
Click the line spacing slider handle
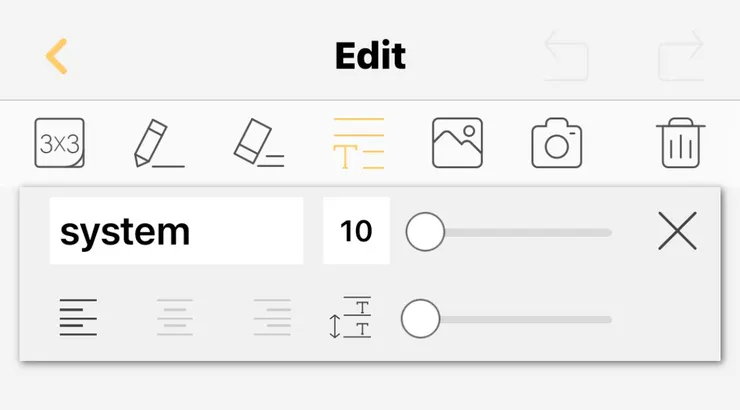(x=420, y=319)
